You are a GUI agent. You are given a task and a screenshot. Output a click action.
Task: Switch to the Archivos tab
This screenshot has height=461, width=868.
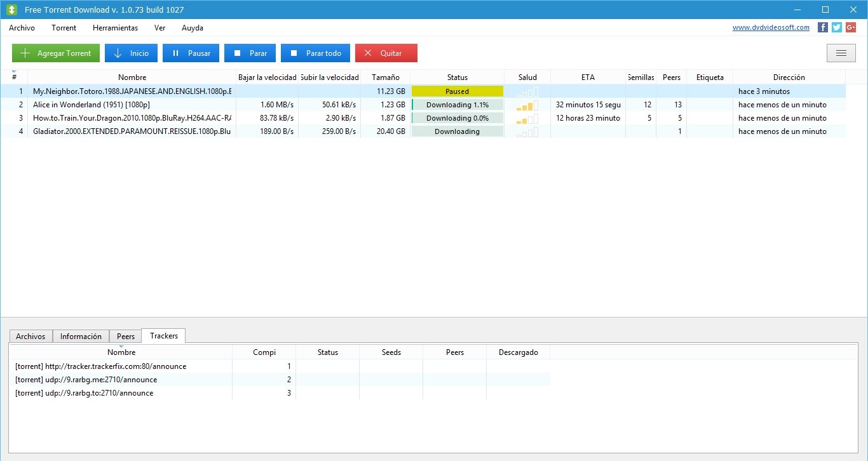click(x=31, y=337)
